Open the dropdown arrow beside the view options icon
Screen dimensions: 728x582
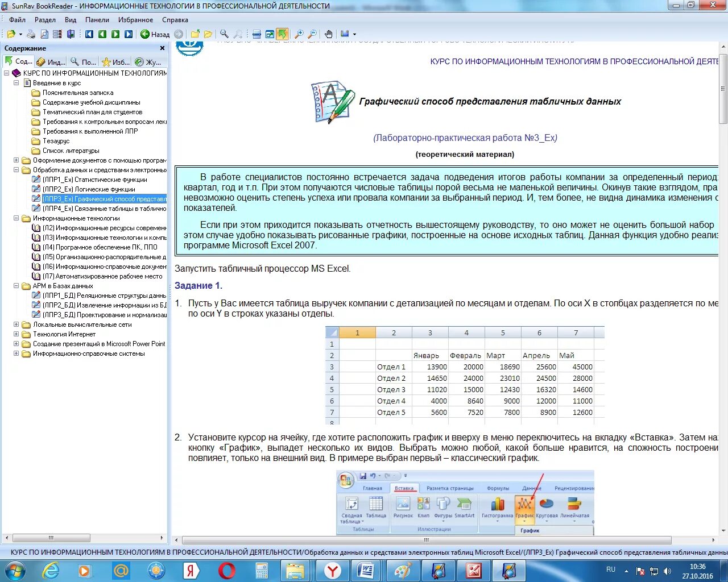point(355,34)
